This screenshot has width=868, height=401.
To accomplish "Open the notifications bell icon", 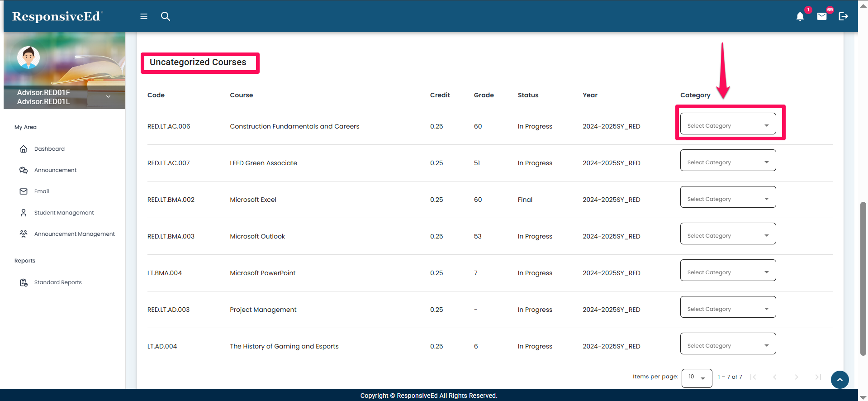I will [x=800, y=17].
